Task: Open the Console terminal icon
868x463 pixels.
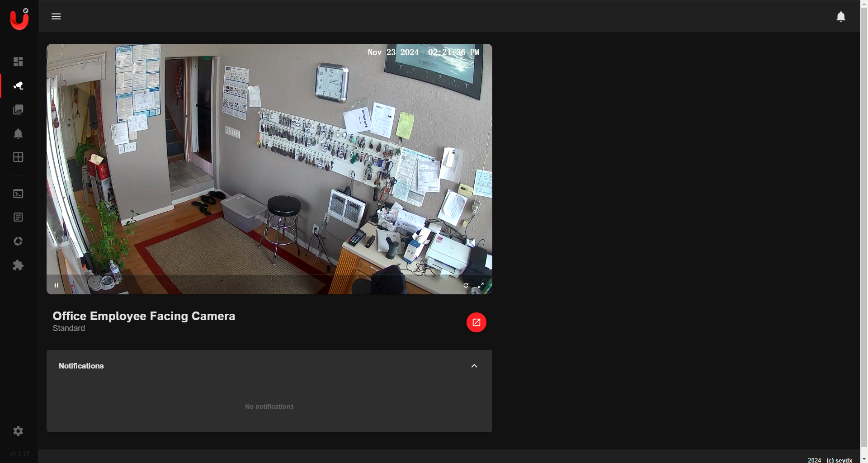Action: pos(18,194)
